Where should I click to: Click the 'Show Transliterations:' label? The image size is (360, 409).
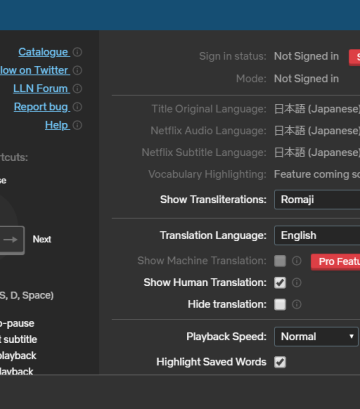[x=213, y=200]
